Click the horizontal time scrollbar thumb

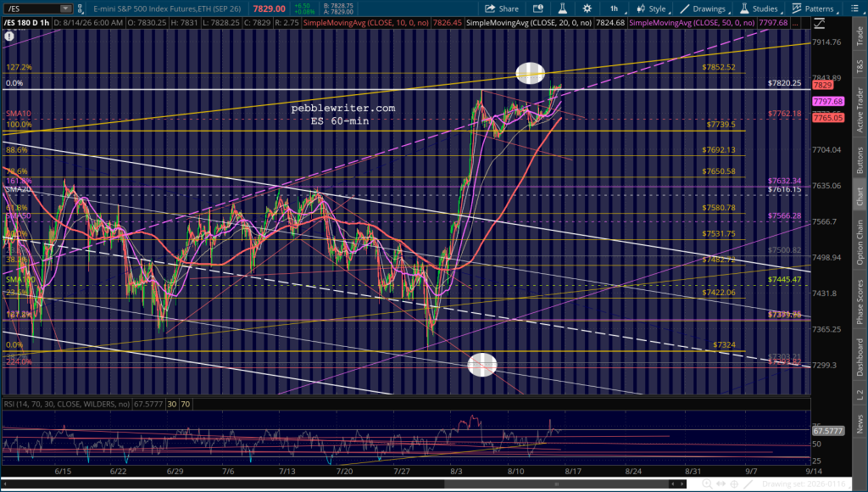tap(555, 484)
